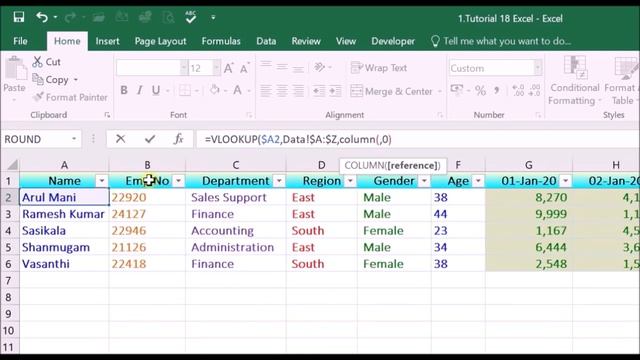Click the Align Left icon
Screen dimensions: 640x360
(x=266, y=91)
